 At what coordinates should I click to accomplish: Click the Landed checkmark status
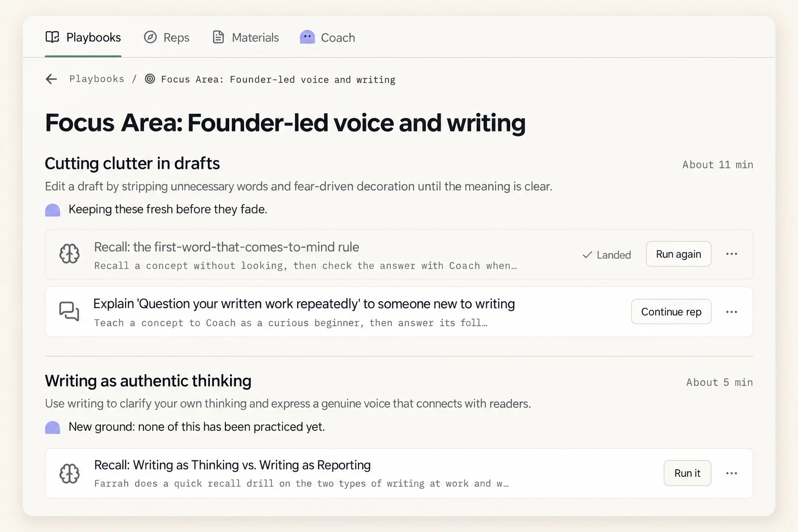(x=606, y=255)
